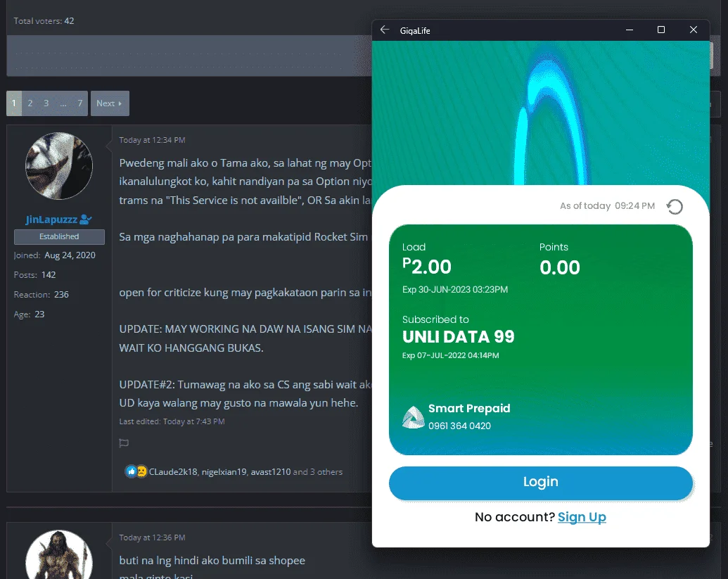Screen dimensions: 728x579
Task: Click the P2.00 load balance
Action: 427,267
